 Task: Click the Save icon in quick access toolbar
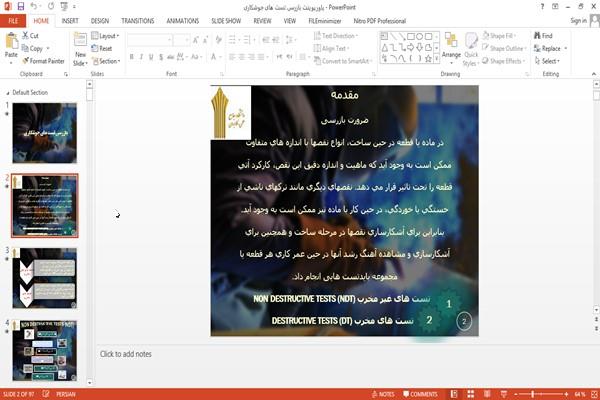(21, 6)
